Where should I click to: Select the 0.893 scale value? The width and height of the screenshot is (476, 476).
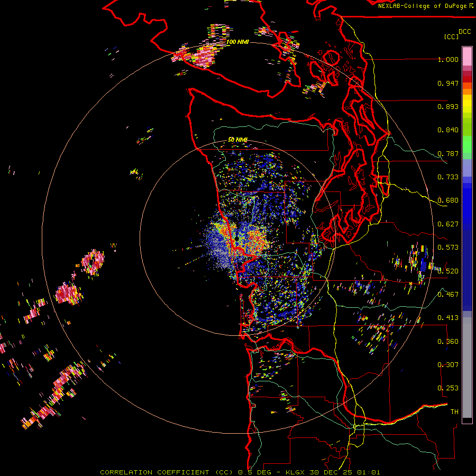(x=448, y=106)
